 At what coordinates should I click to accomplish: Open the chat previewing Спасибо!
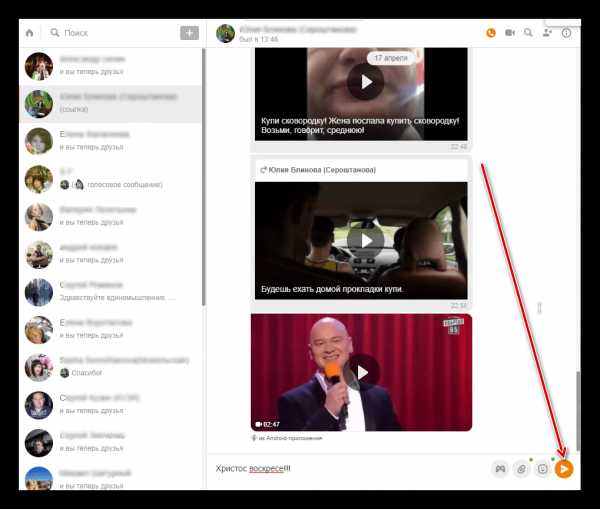(x=111, y=367)
